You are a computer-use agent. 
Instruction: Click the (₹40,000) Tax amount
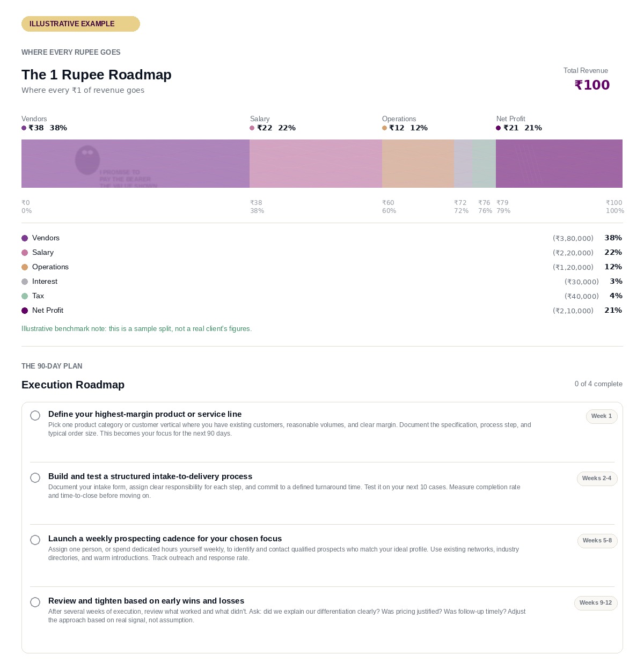pos(582,296)
